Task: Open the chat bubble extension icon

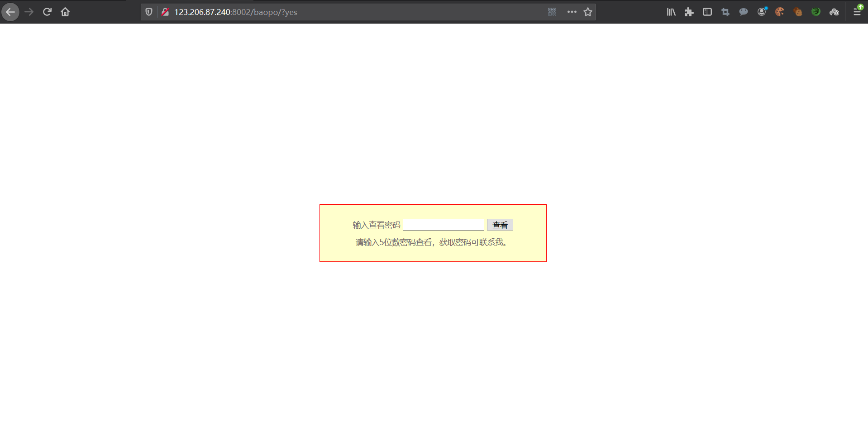Action: pos(744,12)
